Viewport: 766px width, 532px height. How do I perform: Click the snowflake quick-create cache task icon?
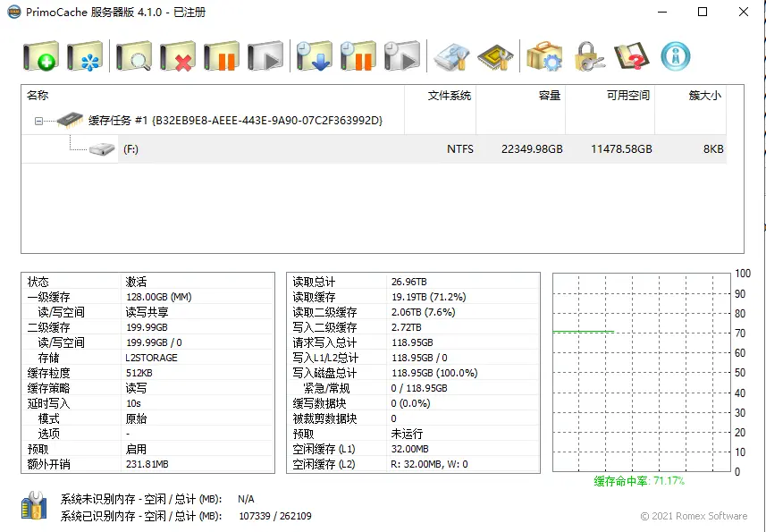coord(85,55)
